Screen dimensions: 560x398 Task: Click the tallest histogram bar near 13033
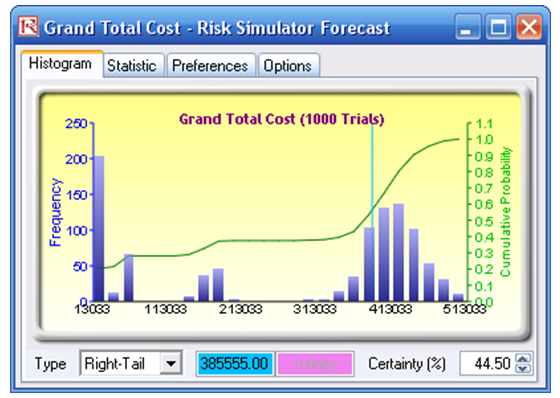point(98,229)
